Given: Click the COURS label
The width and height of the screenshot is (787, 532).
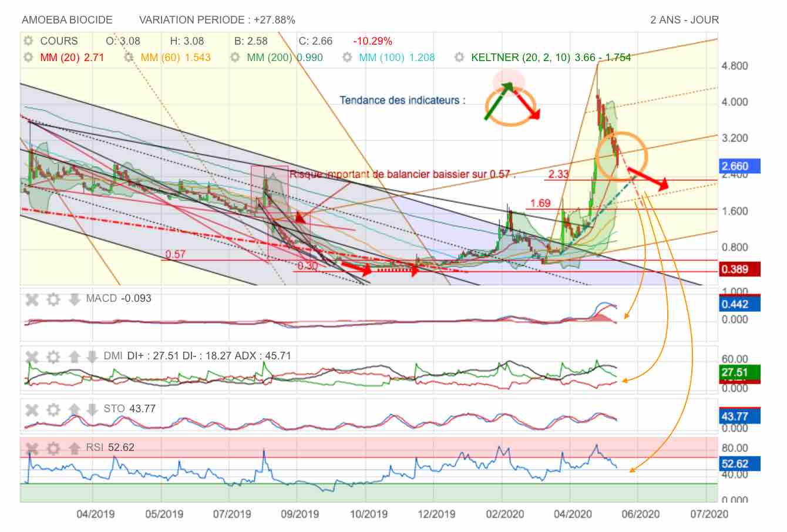Looking at the screenshot, I should (59, 41).
